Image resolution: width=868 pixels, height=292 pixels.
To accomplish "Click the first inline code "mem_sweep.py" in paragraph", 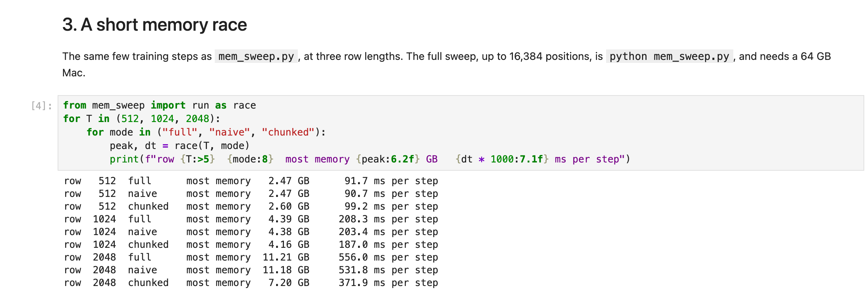I will point(256,57).
